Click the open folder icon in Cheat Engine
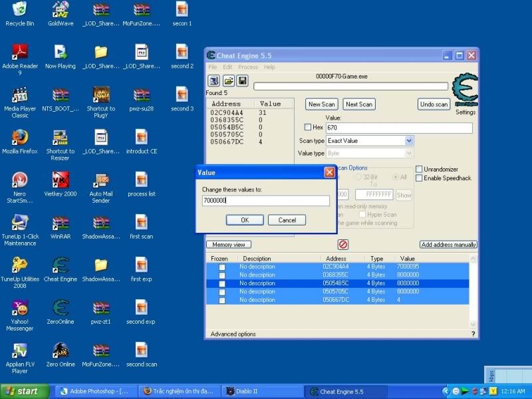Viewport: 532px width, 399px height. (x=228, y=80)
